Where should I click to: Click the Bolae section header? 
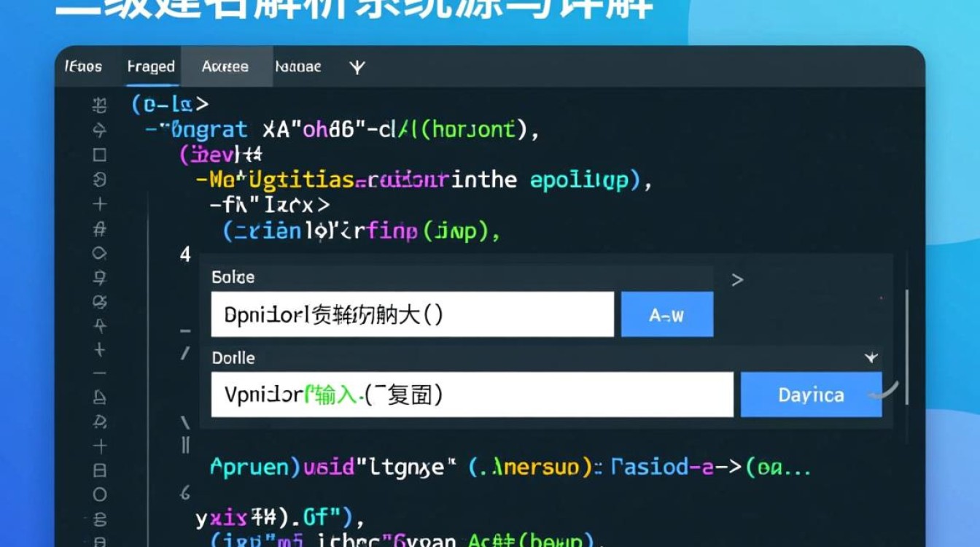pos(233,277)
